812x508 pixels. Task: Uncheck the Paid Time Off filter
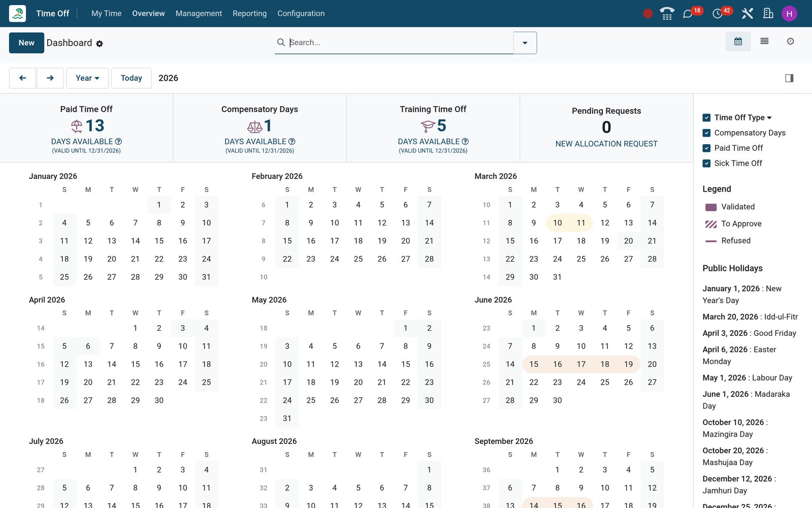point(706,148)
